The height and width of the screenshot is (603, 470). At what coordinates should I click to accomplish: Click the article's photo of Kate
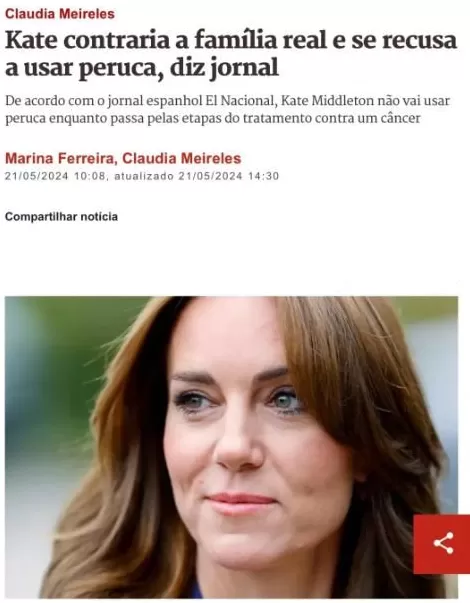coord(231,447)
